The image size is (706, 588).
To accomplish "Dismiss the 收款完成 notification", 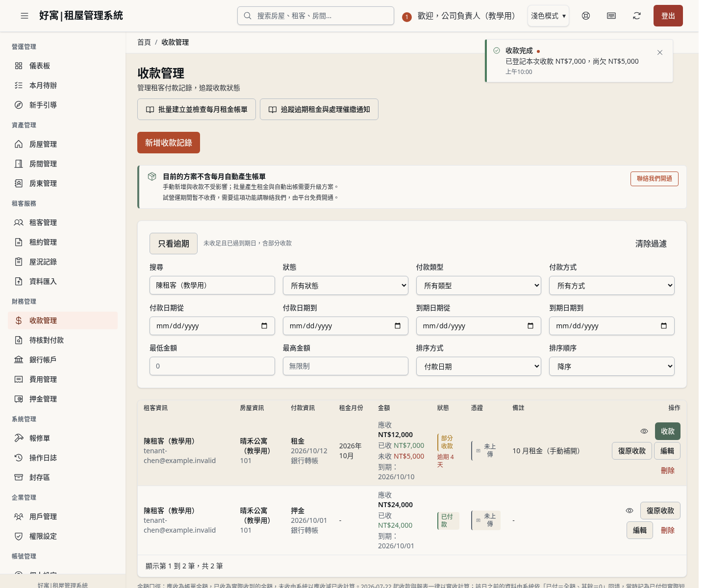I will click(x=660, y=52).
